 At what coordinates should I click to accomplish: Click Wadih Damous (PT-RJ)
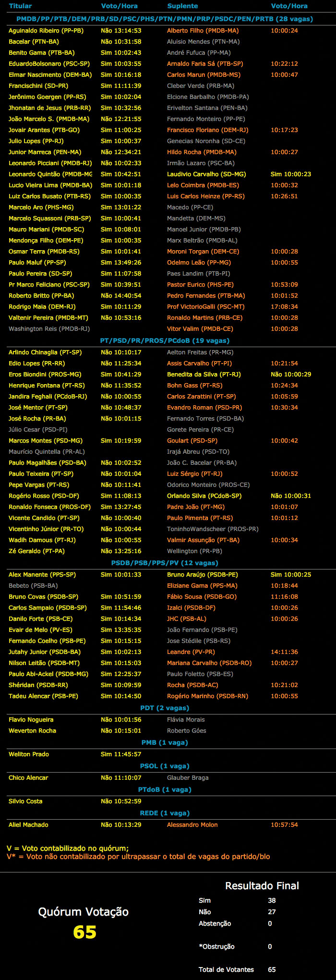pos(42,540)
